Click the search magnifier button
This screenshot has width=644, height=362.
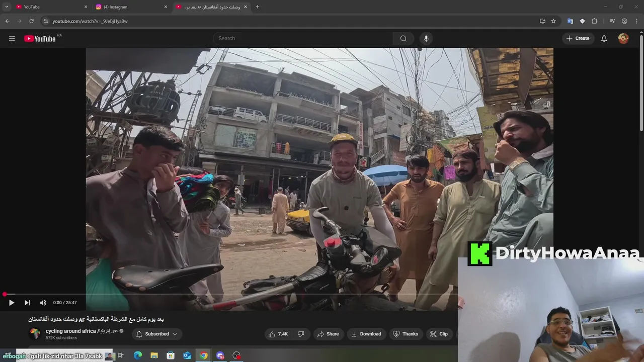(404, 38)
